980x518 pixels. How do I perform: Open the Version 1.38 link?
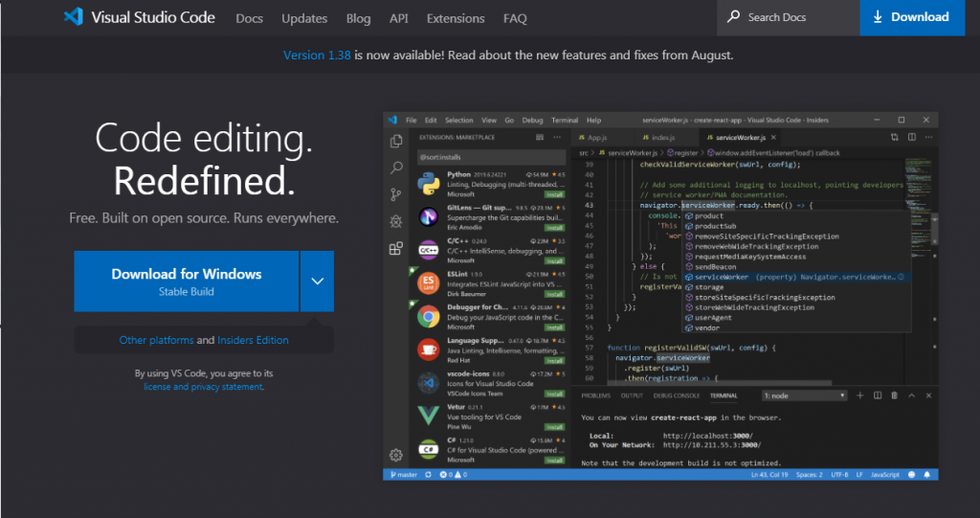(317, 55)
